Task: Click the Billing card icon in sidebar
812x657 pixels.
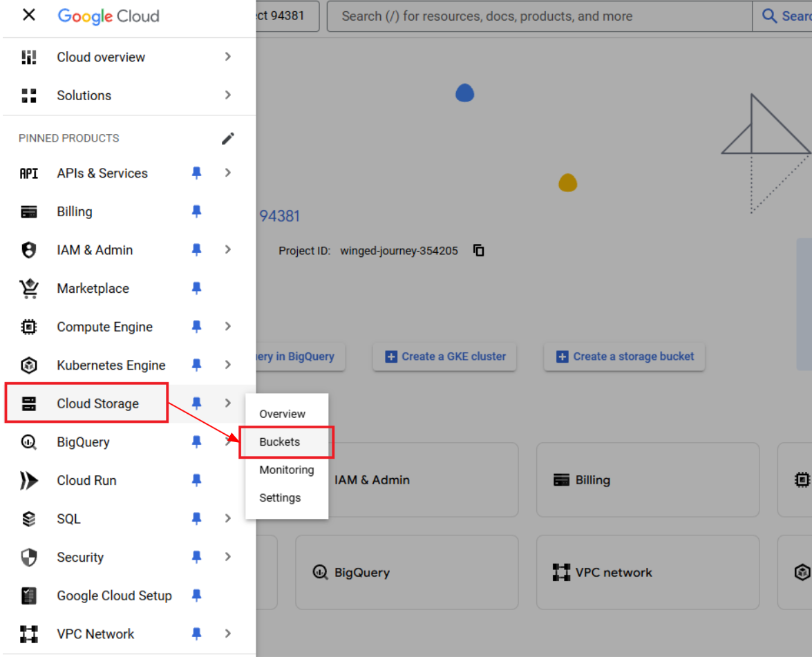Action: [29, 212]
